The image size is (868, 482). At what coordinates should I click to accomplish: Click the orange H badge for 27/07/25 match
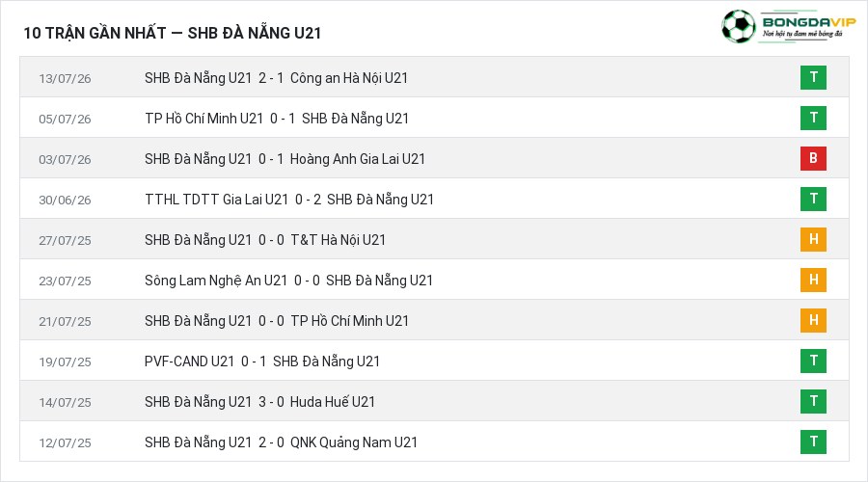(x=813, y=239)
